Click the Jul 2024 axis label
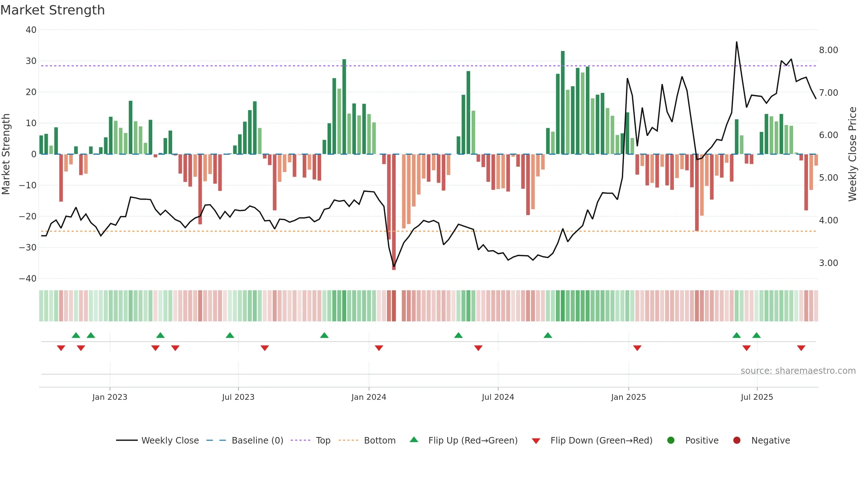Viewport: 868px width, 488px height. (x=498, y=397)
